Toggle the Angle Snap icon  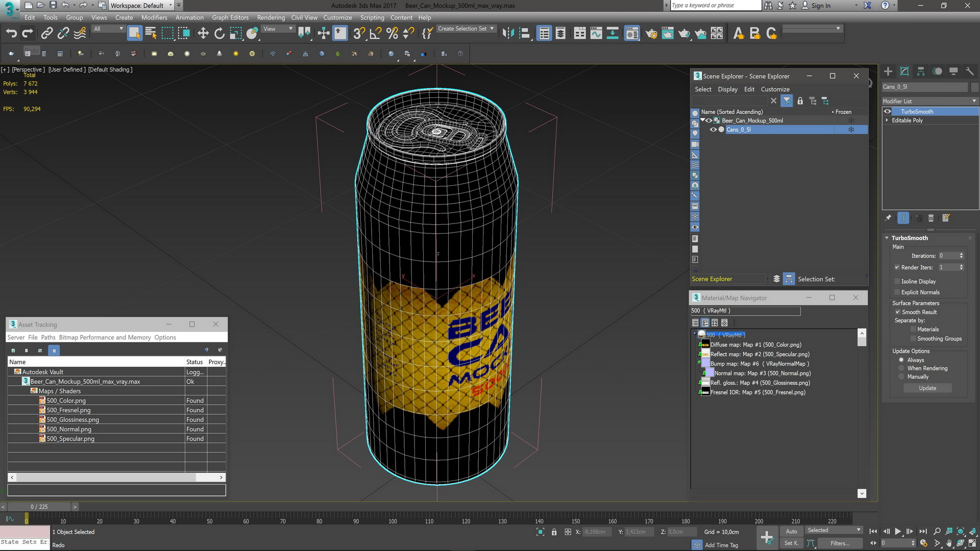pyautogui.click(x=376, y=34)
